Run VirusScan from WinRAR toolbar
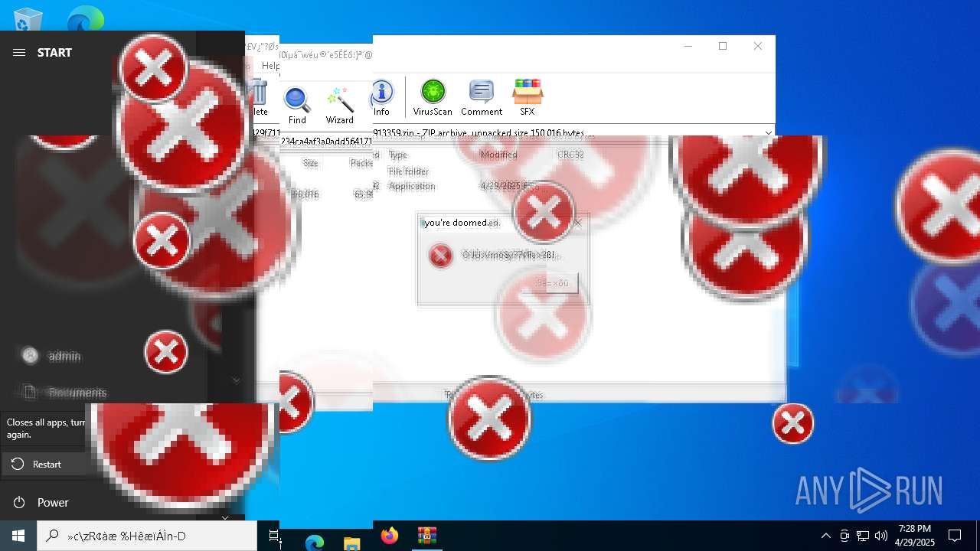The width and height of the screenshot is (980, 551). (433, 97)
